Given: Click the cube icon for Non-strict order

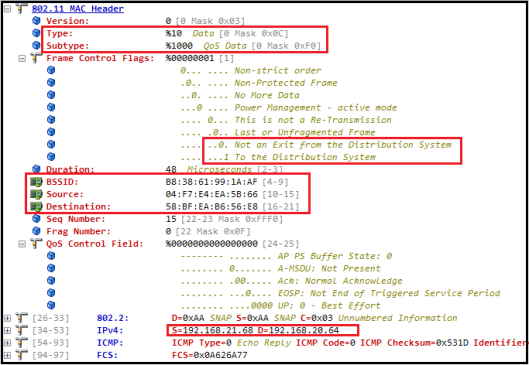Looking at the screenshot, I should tap(51, 70).
